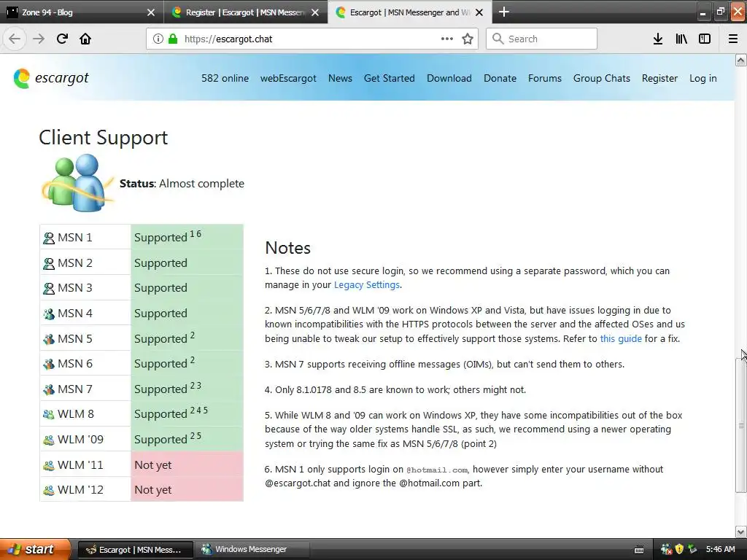The width and height of the screenshot is (747, 560).
Task: Reload the page with the refresh icon
Action: [62, 39]
